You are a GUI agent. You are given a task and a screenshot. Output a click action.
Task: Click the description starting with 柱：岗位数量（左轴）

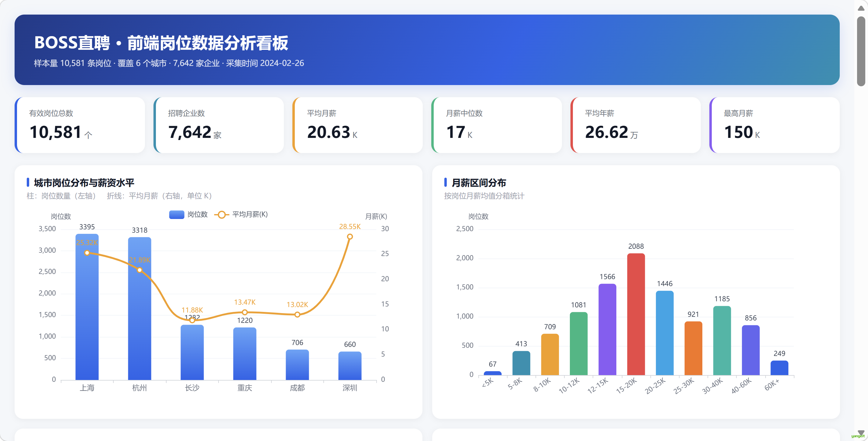119,196
